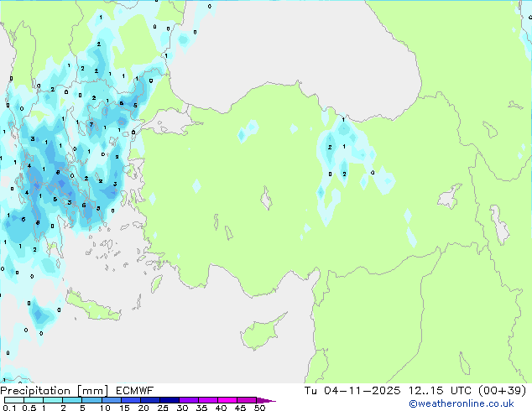Click the [mm] unit label
This screenshot has width=532, height=411.
93,391
